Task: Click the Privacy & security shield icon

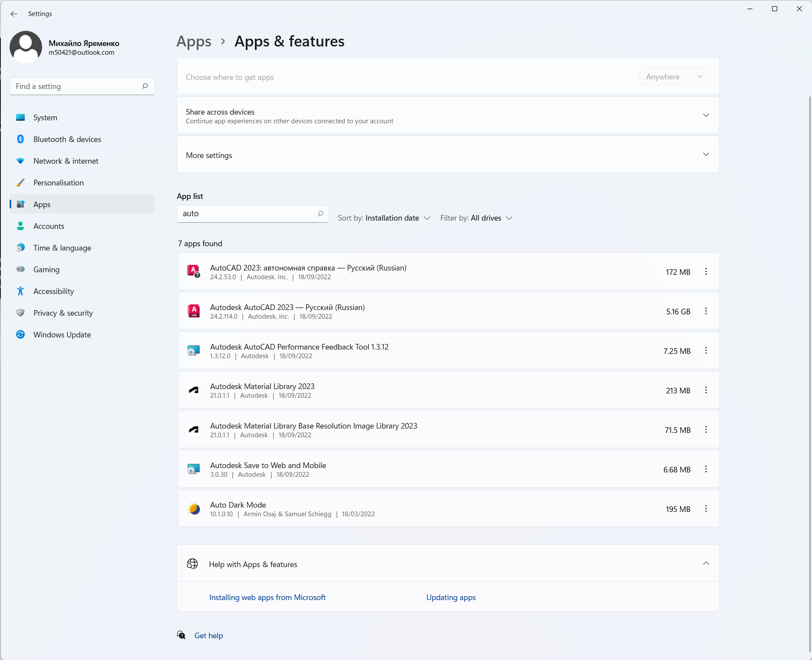Action: click(x=20, y=313)
